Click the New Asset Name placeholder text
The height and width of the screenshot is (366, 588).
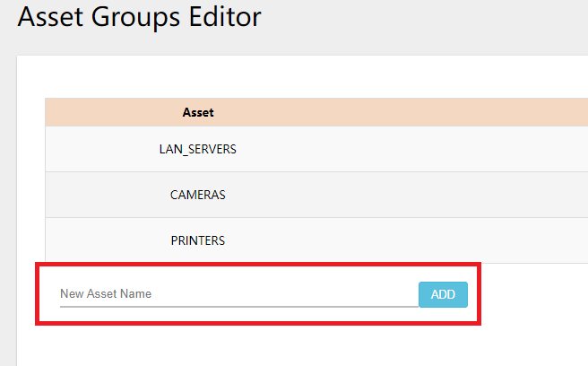(106, 293)
